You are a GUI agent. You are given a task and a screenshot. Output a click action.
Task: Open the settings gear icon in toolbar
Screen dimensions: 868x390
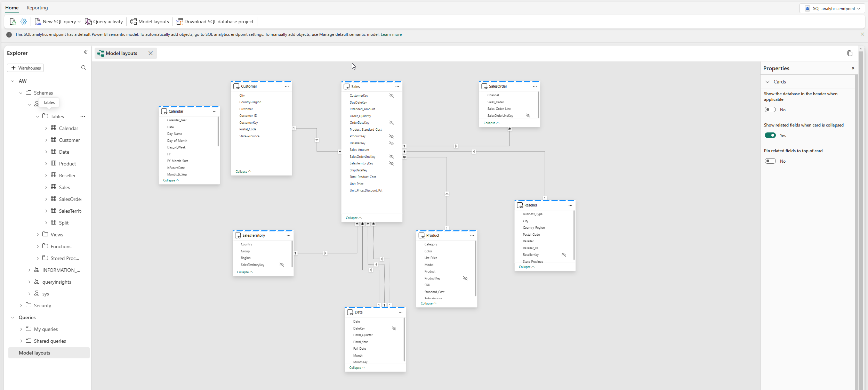pos(24,22)
